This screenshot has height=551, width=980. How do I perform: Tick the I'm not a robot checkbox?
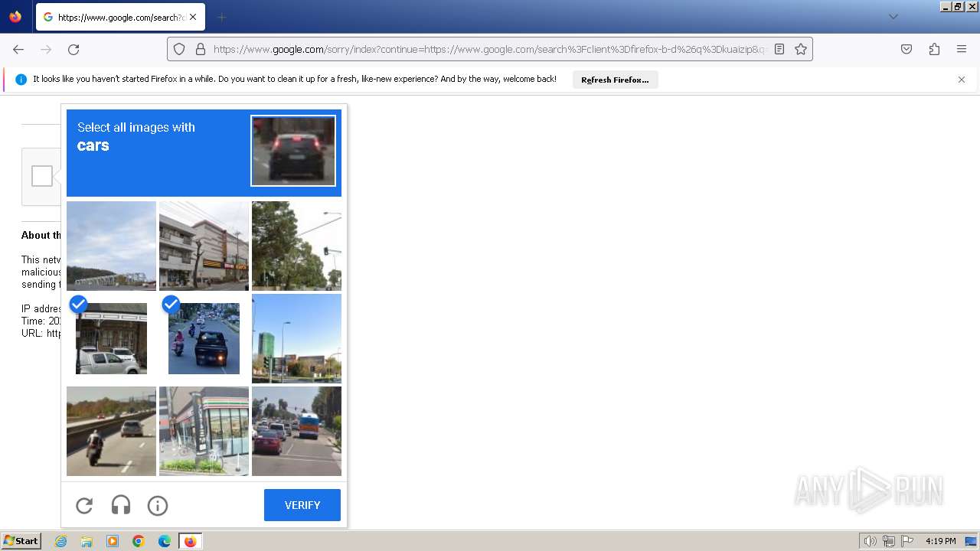pyautogui.click(x=42, y=176)
